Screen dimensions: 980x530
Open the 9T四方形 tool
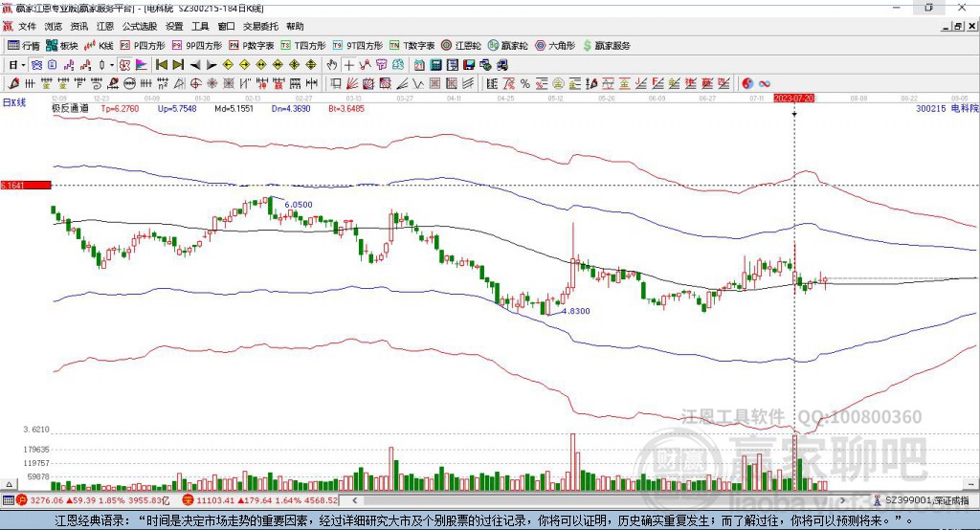tap(358, 46)
